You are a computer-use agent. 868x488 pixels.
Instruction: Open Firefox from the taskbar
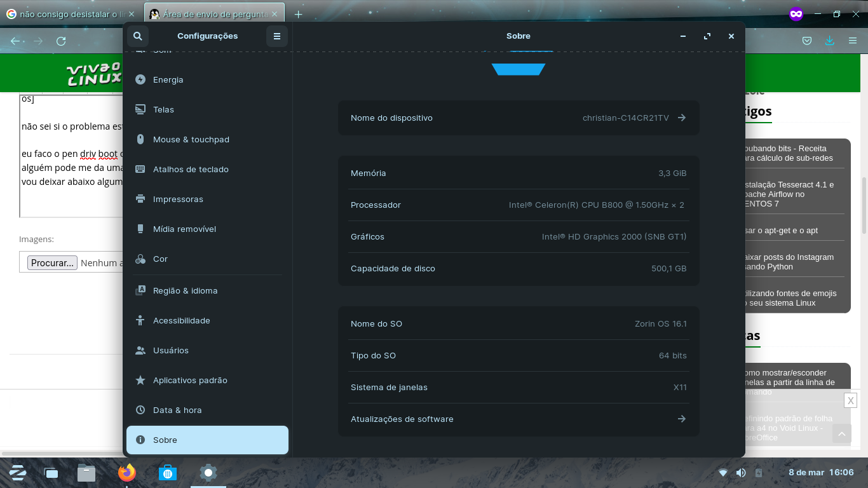[x=127, y=473]
